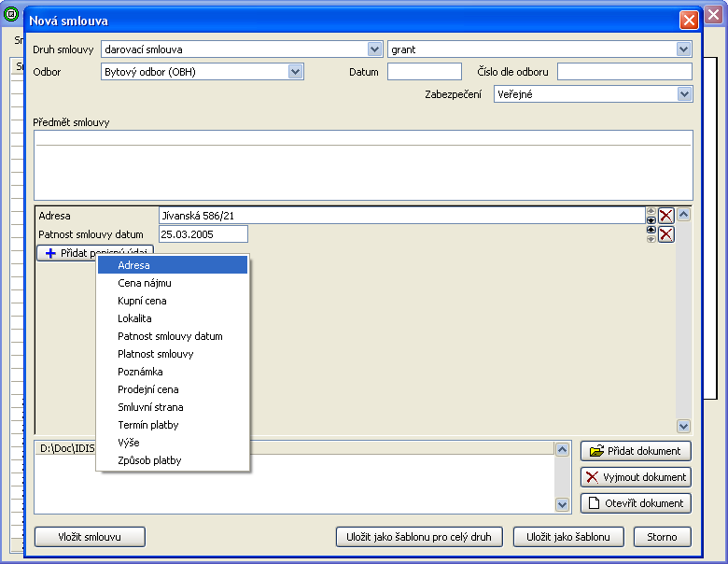Click the Vložit smlouvu button
The height and width of the screenshot is (564, 728).
90,537
